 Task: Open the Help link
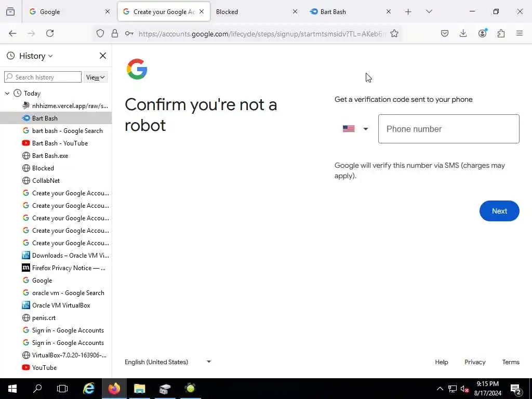tap(442, 362)
